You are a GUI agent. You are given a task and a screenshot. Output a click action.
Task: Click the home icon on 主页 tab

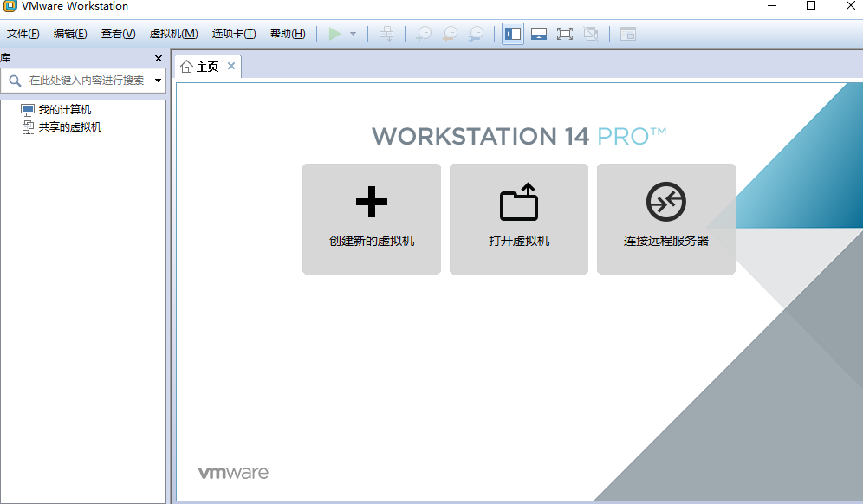[x=186, y=67]
